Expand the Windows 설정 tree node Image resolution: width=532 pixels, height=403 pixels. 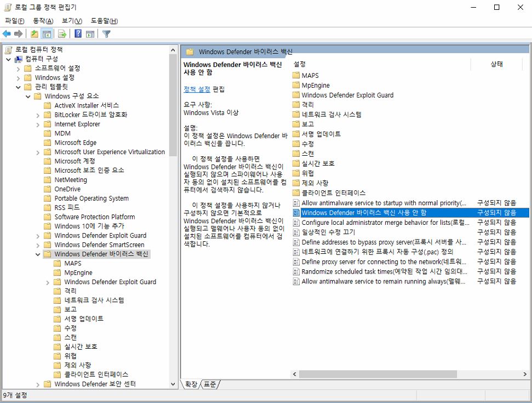pyautogui.click(x=18, y=78)
